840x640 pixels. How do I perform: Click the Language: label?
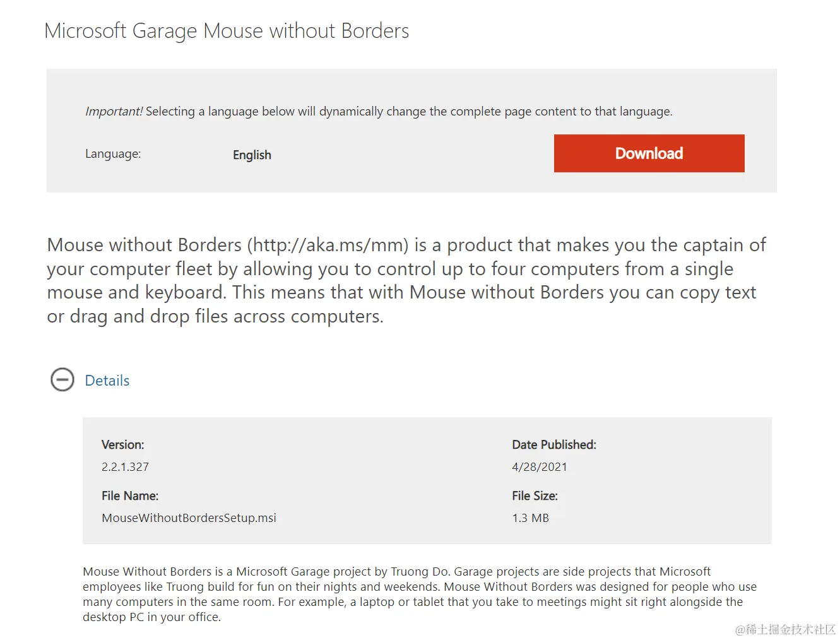click(x=113, y=154)
